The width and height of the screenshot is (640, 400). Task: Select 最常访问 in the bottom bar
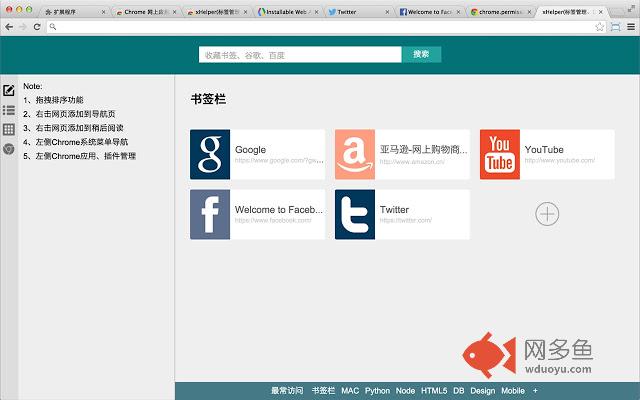point(287,391)
